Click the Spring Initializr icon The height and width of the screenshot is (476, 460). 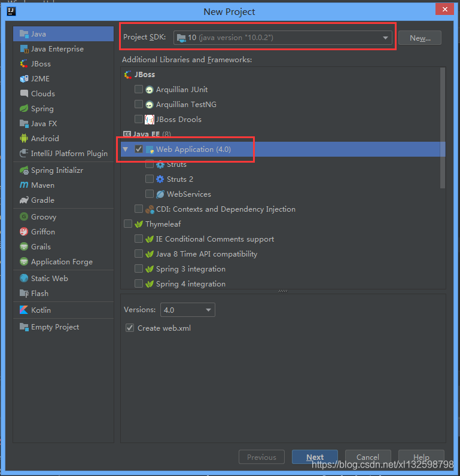point(24,170)
